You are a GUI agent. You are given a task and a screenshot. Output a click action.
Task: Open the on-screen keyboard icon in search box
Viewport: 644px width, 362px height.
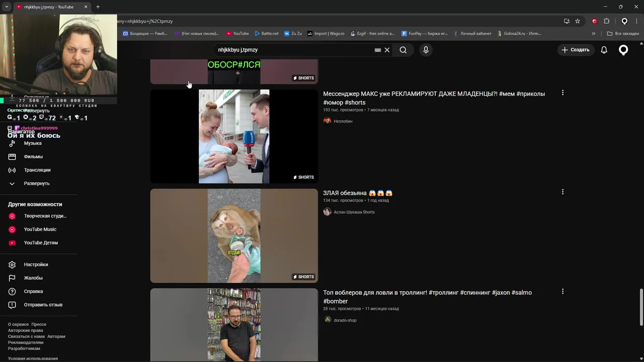378,50
